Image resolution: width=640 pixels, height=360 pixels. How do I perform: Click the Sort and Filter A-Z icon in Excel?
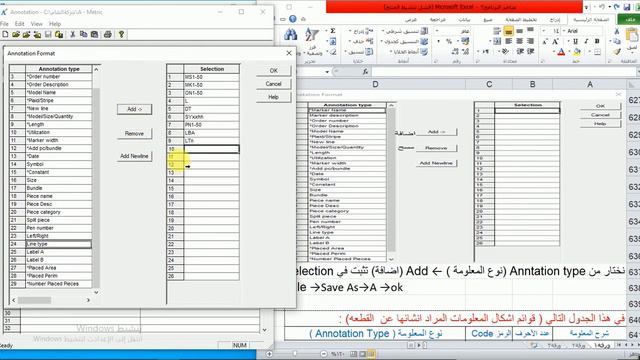click(312, 35)
